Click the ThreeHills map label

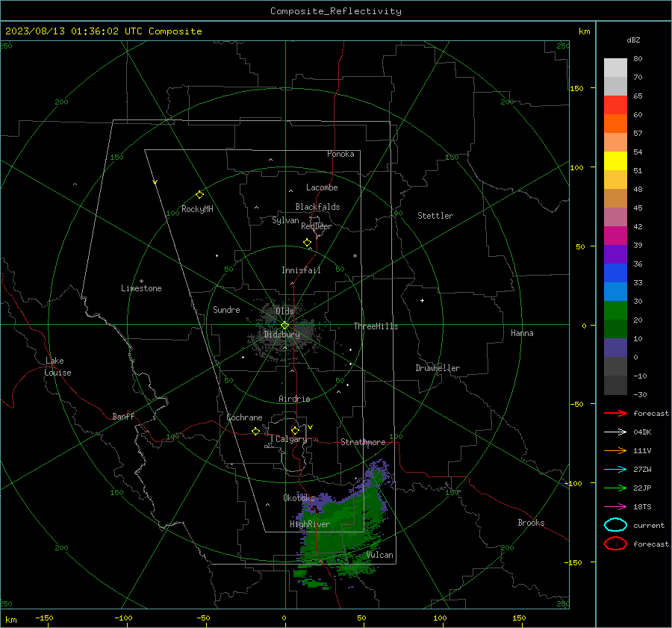(x=376, y=326)
